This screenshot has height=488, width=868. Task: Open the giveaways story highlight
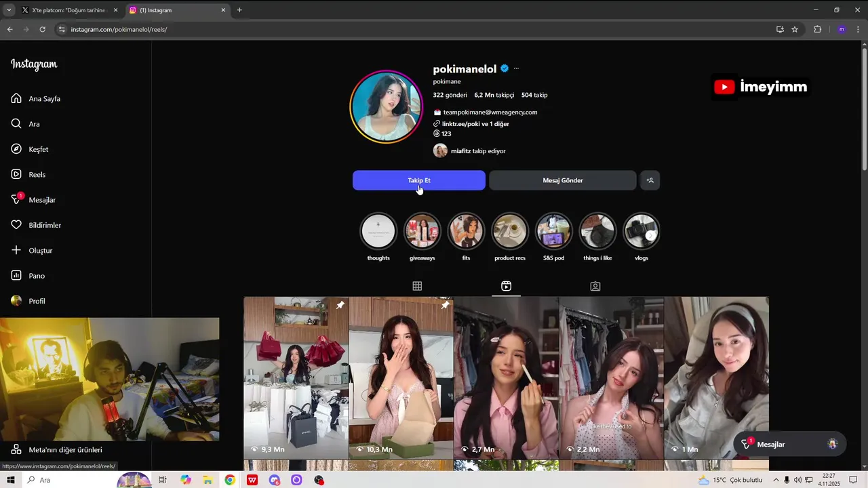click(x=422, y=237)
